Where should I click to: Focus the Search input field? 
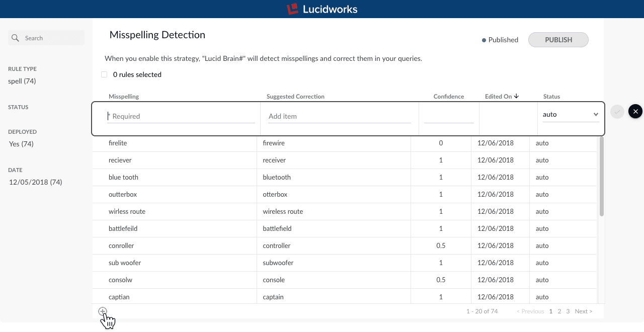point(46,38)
